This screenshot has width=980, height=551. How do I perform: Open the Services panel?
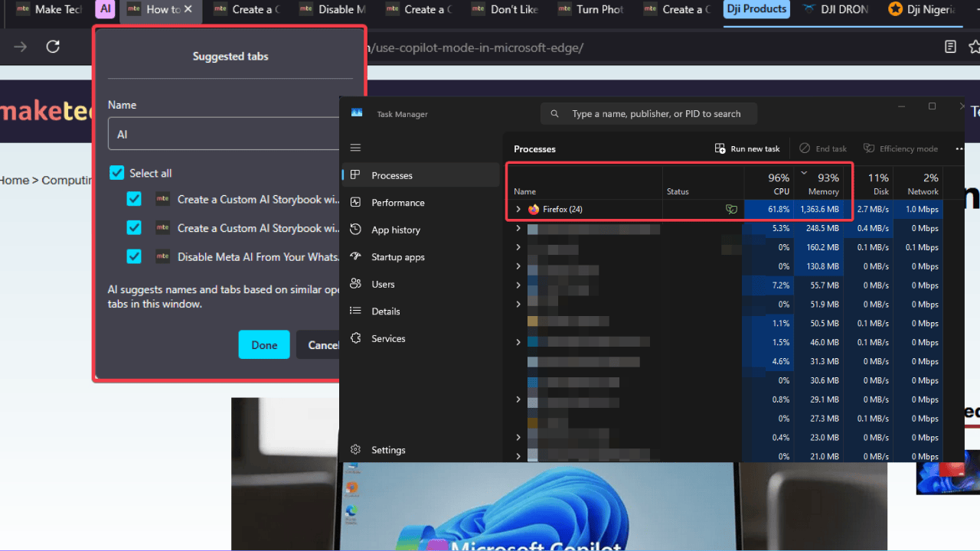[x=388, y=338]
